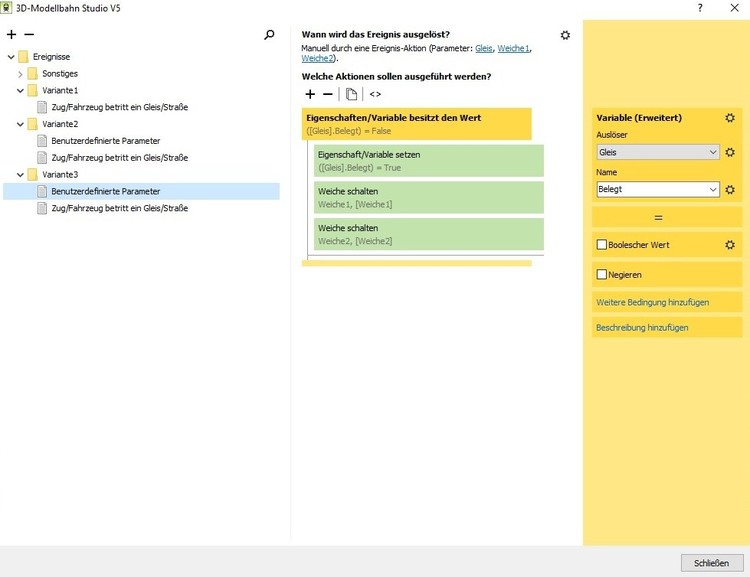Collapse the Variante1 folder

click(x=20, y=90)
